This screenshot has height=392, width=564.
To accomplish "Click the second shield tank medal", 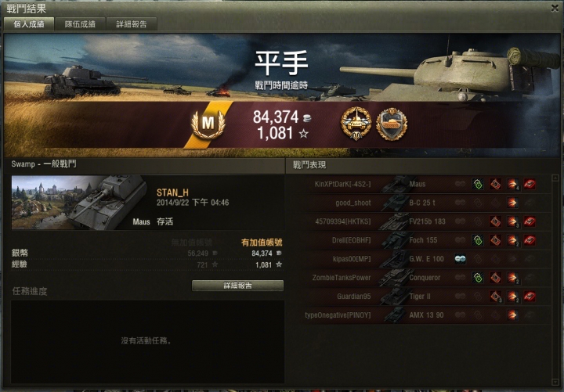I will (x=392, y=124).
